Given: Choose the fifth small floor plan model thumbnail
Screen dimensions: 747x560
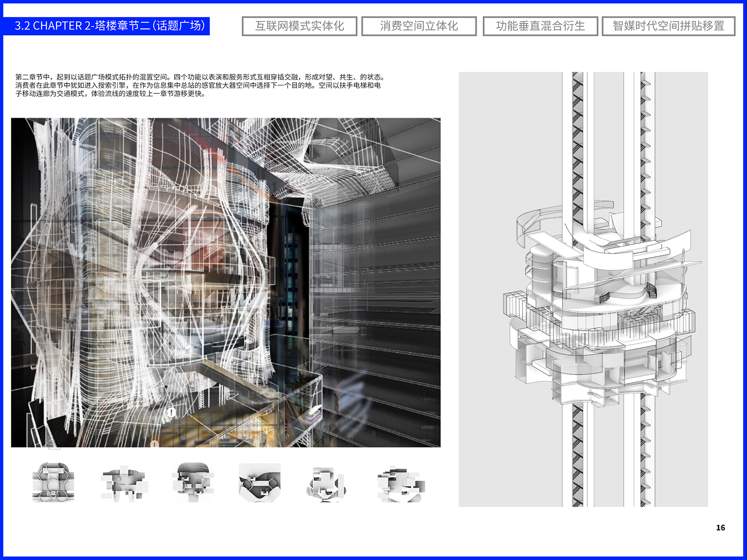Looking at the screenshot, I should click(x=326, y=484).
